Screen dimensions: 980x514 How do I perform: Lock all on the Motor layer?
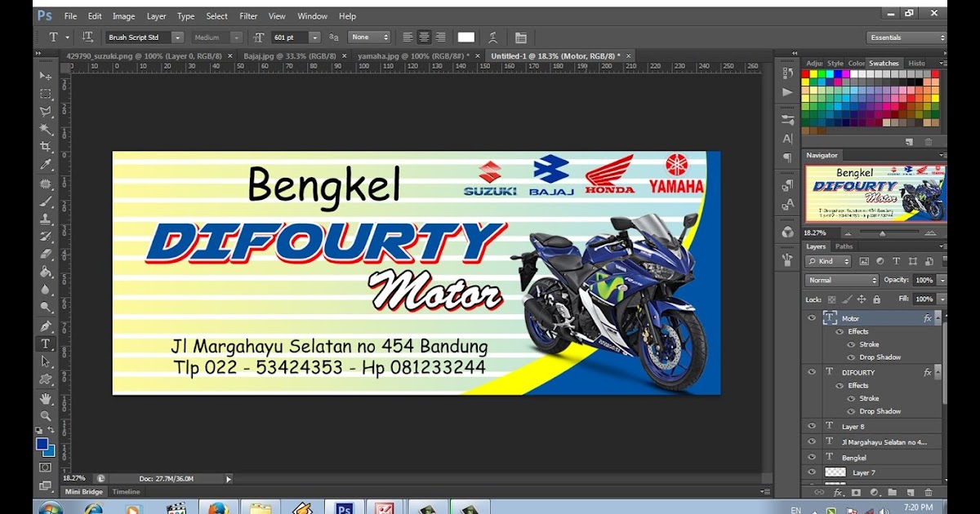click(876, 299)
